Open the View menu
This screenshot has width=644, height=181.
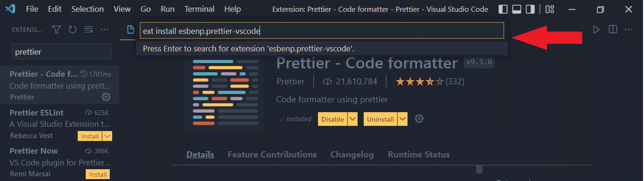(122, 9)
